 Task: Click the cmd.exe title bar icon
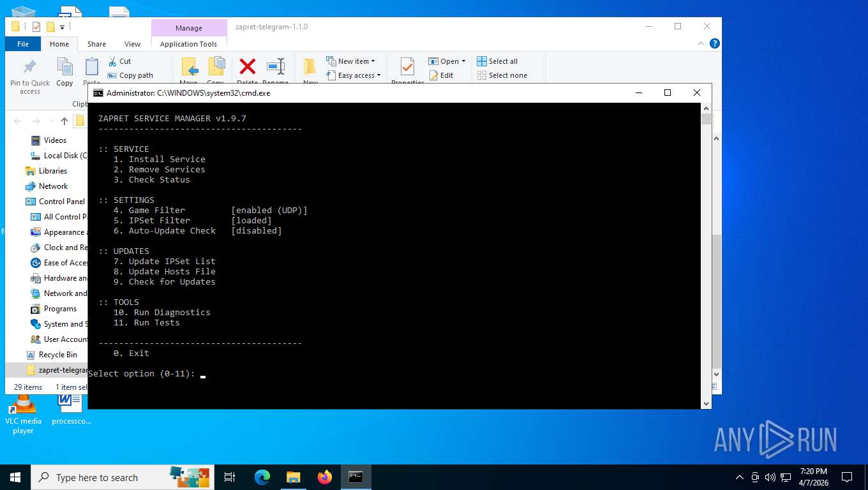click(98, 93)
